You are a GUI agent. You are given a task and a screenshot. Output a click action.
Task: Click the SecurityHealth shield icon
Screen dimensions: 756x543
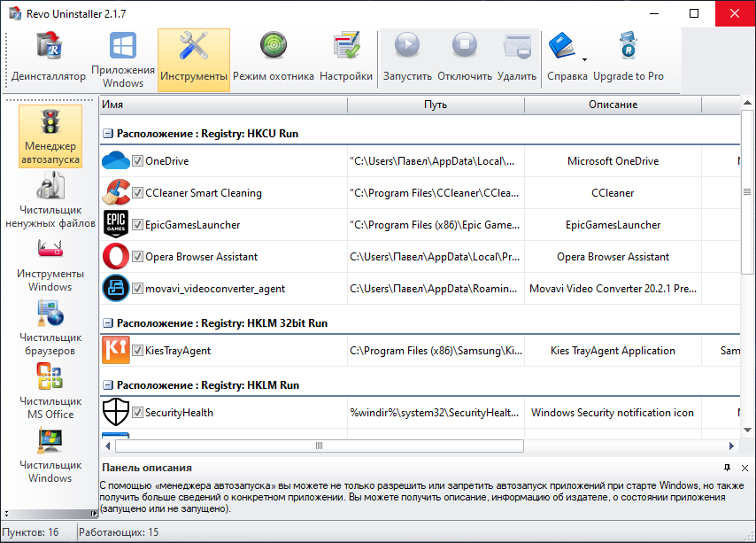click(116, 412)
